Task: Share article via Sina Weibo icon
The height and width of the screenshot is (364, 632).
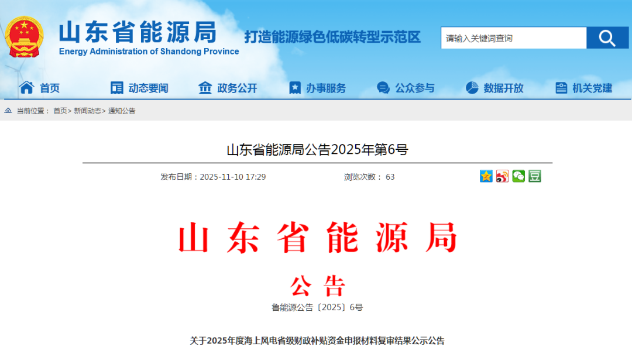Action: point(502,176)
